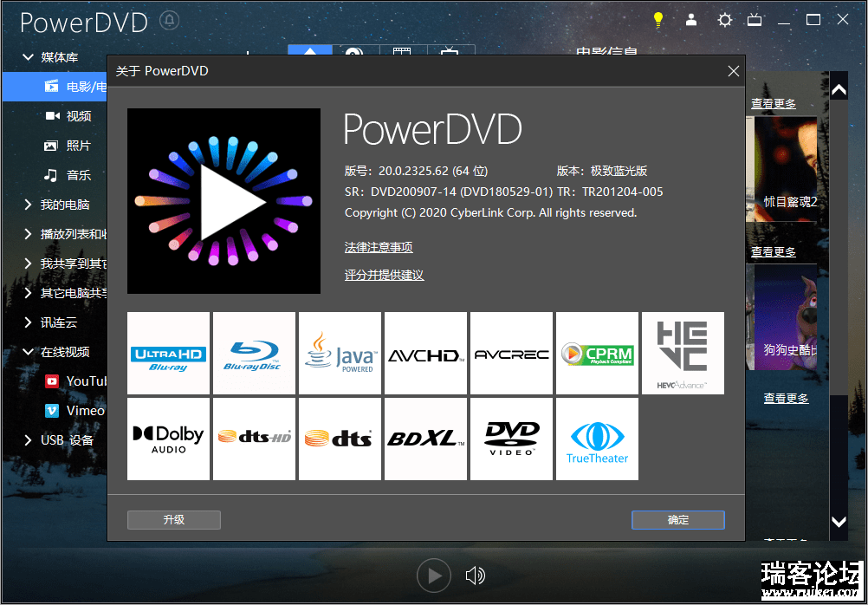Click the Dolby Audio logo
The width and height of the screenshot is (868, 605).
tap(168, 439)
